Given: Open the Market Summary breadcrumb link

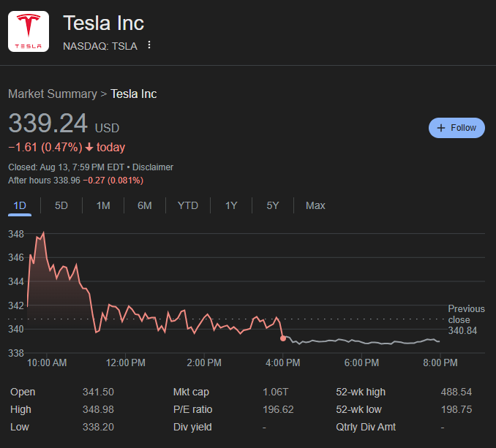Looking at the screenshot, I should pos(53,94).
